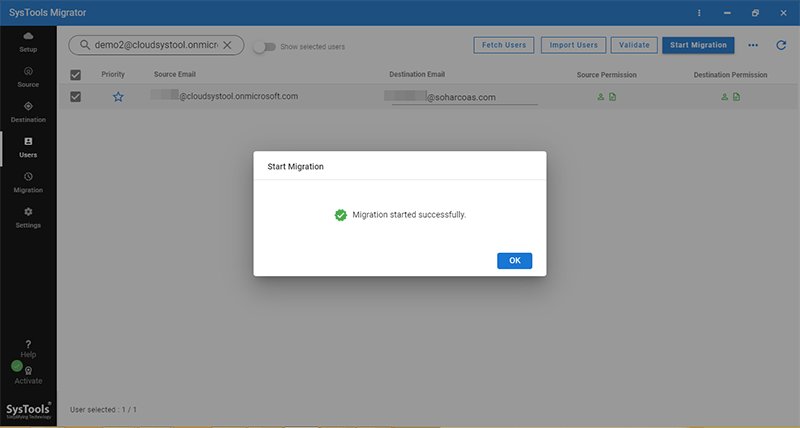Open Help from the sidebar

click(28, 349)
